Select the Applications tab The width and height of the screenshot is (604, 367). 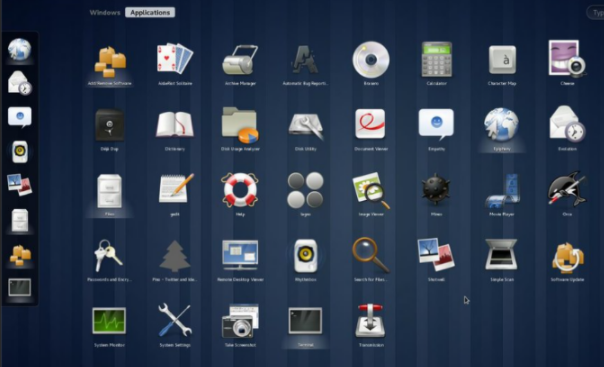(x=150, y=12)
